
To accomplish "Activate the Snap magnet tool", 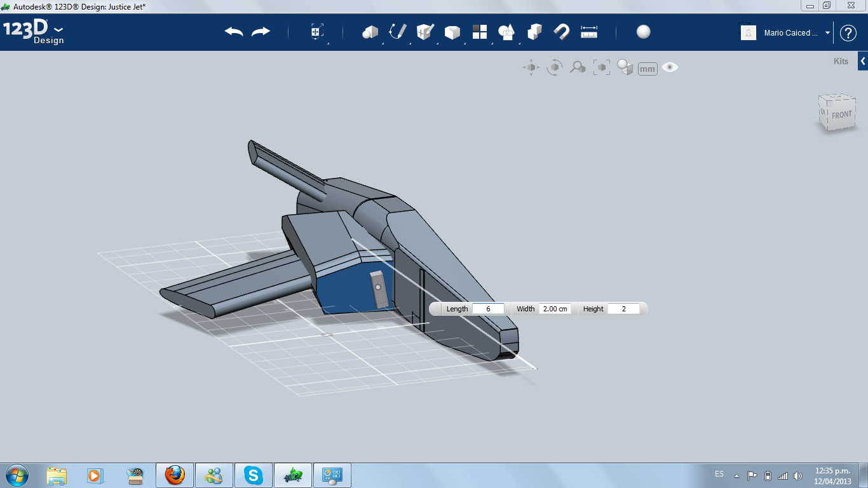I will pyautogui.click(x=561, y=32).
